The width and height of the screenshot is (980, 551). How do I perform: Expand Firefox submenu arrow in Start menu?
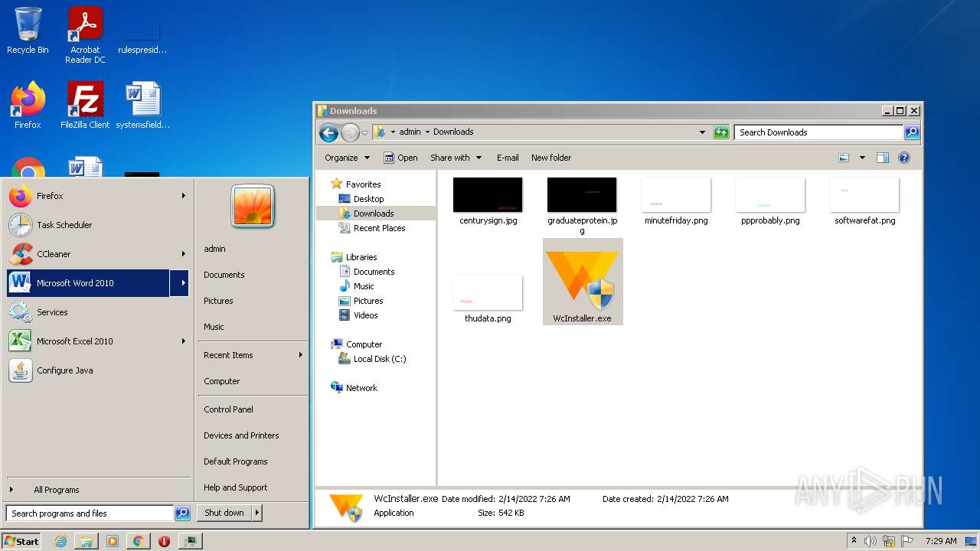pos(183,196)
